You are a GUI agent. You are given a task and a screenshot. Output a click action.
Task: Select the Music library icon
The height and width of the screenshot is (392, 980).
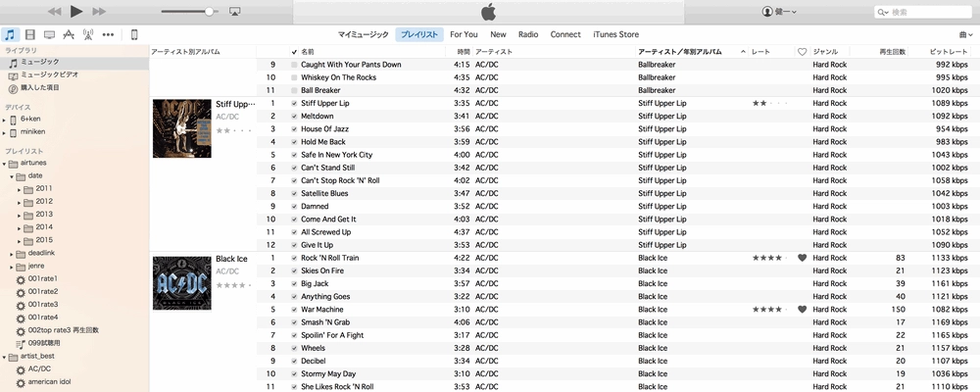10,34
